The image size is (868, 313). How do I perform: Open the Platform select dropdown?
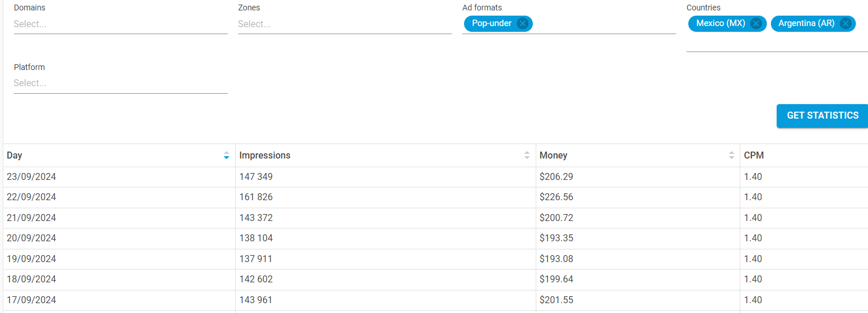point(121,83)
